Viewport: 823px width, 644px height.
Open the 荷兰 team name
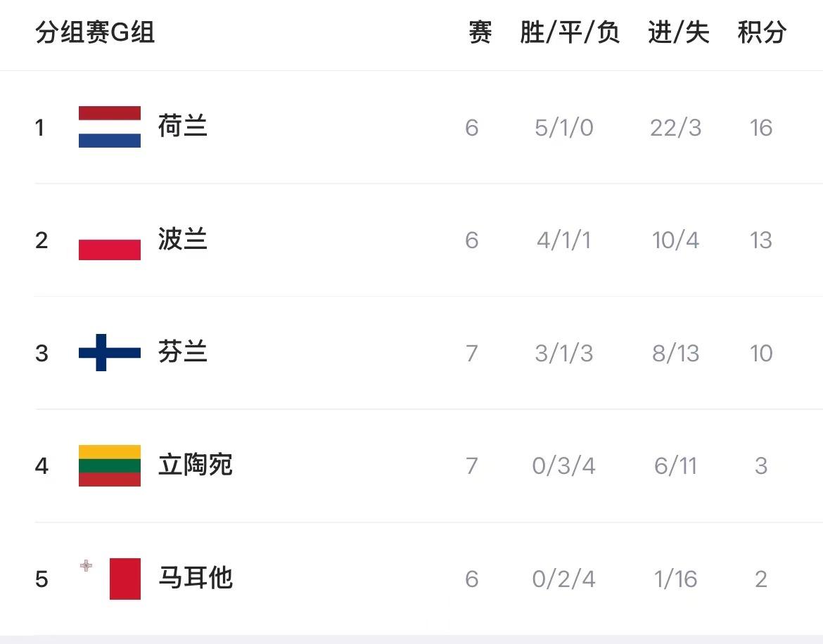183,127
